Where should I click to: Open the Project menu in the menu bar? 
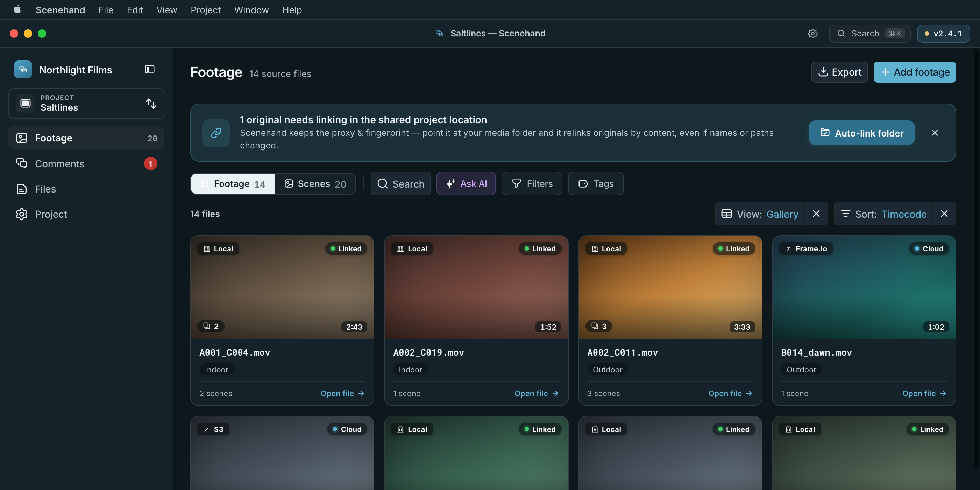click(205, 10)
